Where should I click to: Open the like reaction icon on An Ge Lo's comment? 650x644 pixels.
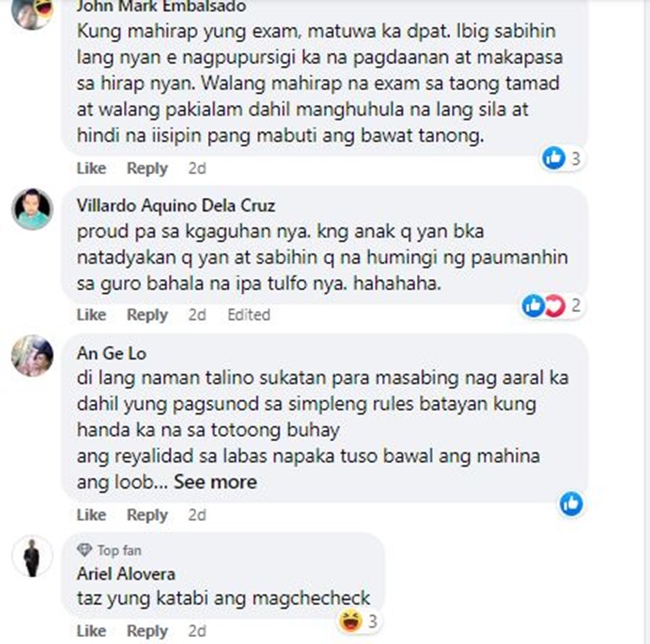571,504
